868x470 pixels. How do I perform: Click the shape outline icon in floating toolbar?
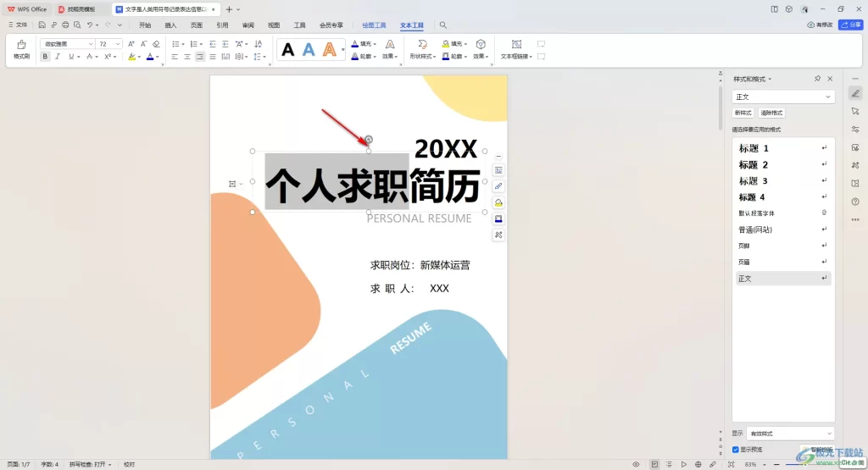point(498,219)
